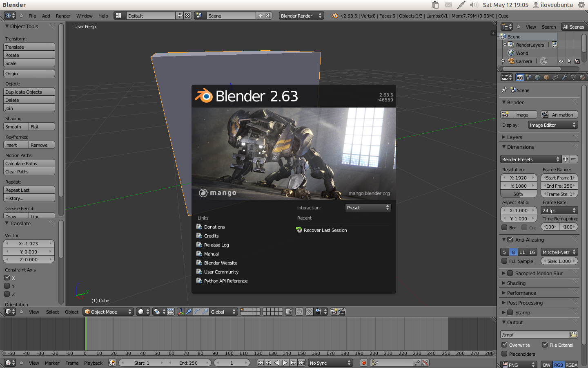Open the Interaction Preset dropdown on splash
Screen dimensions: 588x368
(x=368, y=208)
